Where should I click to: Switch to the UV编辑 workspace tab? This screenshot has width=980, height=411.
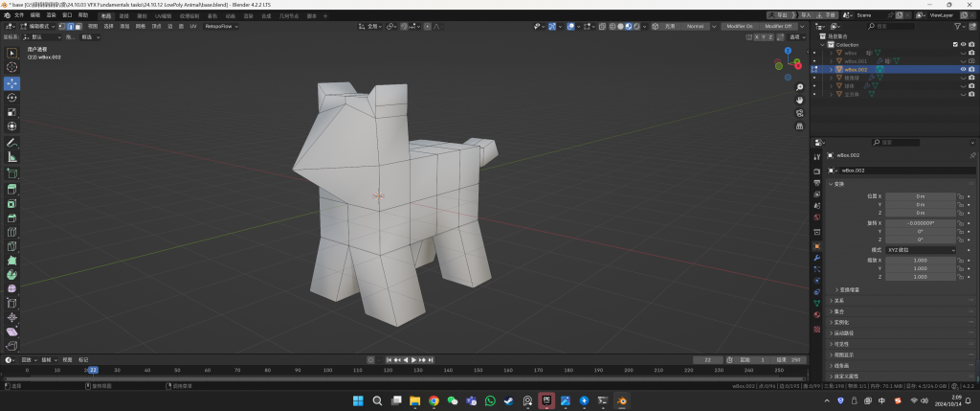coord(165,15)
